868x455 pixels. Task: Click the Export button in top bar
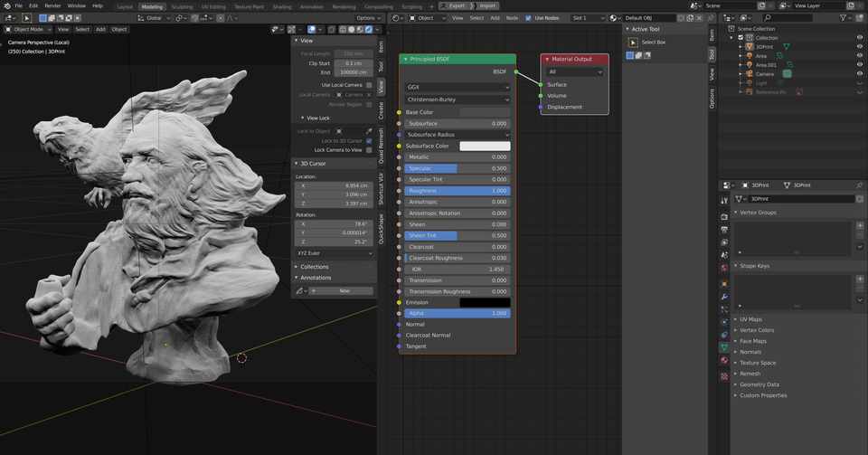coord(454,5)
